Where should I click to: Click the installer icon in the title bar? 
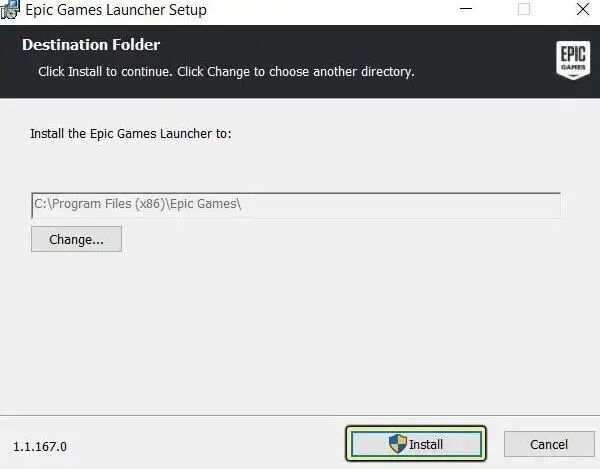[x=10, y=9]
